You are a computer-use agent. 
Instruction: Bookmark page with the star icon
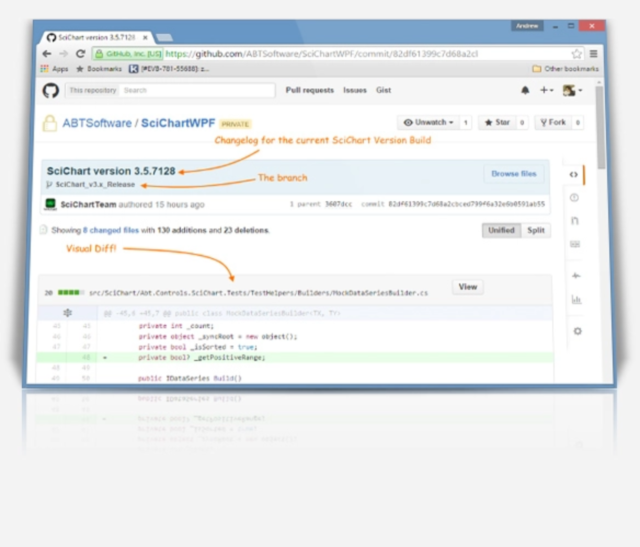(576, 54)
